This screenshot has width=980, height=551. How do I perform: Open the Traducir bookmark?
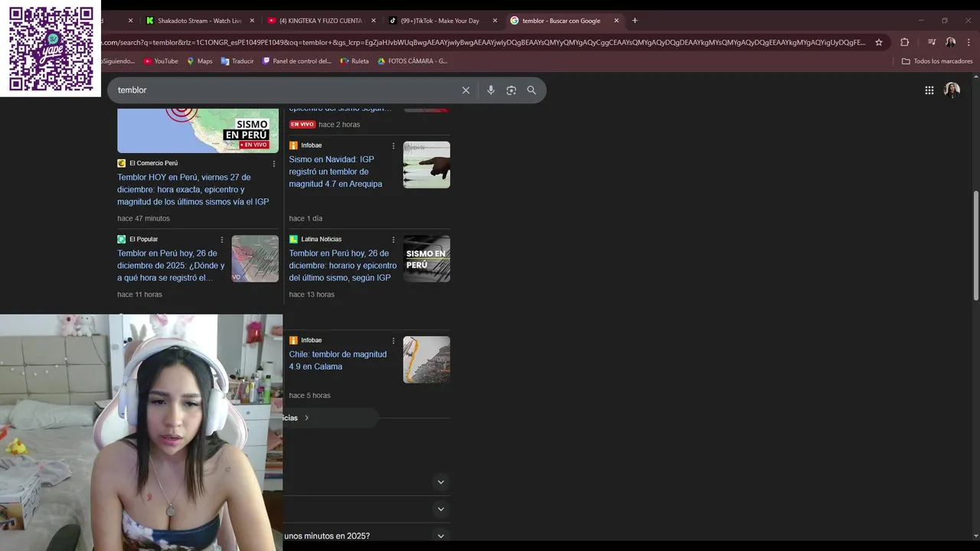coord(237,61)
